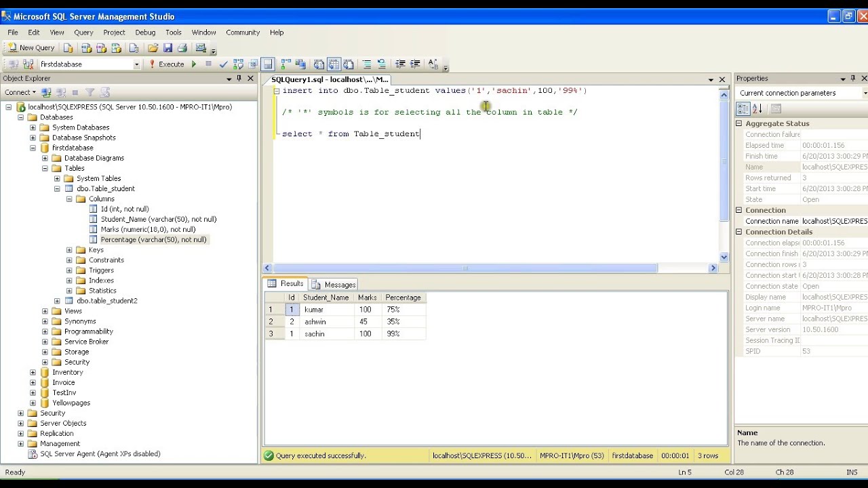Click the Student_Name column header
Image resolution: width=868 pixels, height=488 pixels.
[327, 298]
